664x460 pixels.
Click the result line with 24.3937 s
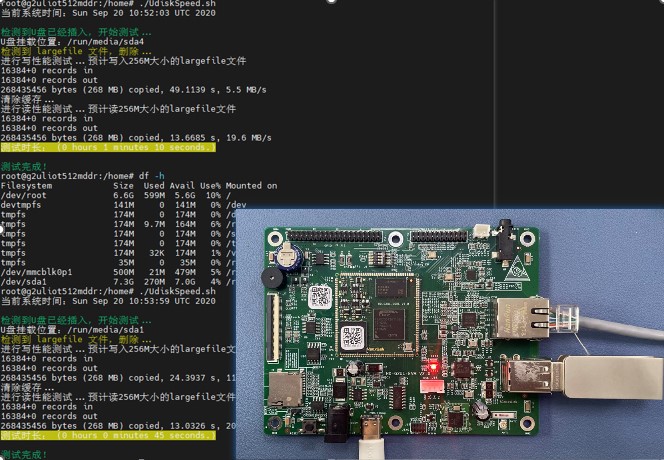(x=118, y=378)
